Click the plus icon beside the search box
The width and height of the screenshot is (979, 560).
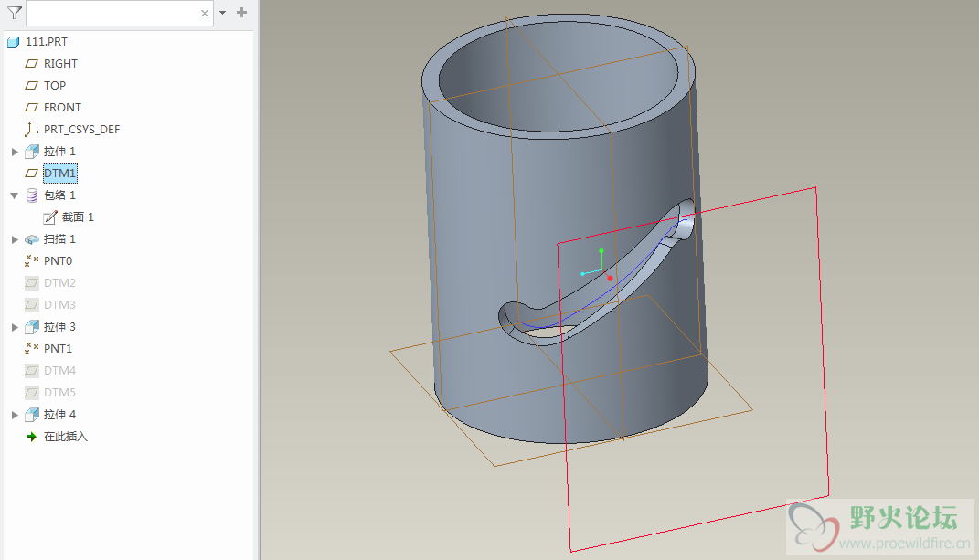click(x=241, y=13)
